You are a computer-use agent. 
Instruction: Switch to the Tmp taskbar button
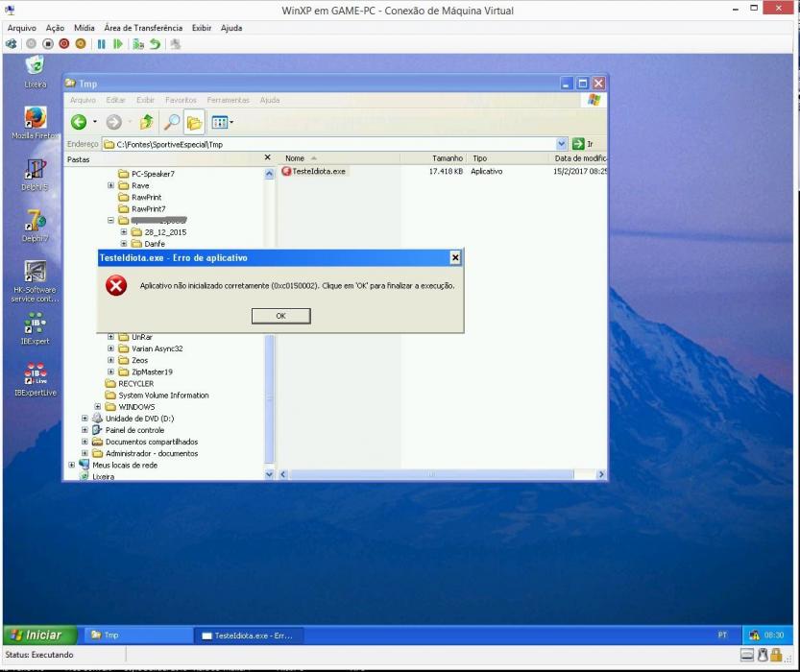(x=136, y=636)
